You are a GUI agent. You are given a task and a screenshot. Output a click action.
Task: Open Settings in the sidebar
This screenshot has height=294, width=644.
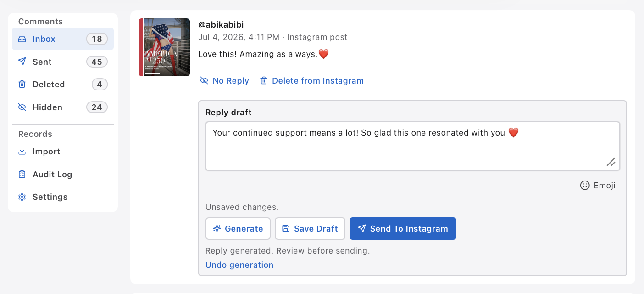pyautogui.click(x=63, y=197)
